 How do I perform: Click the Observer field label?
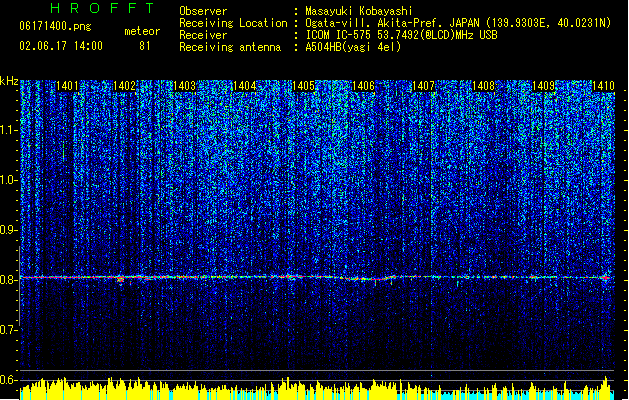point(203,11)
